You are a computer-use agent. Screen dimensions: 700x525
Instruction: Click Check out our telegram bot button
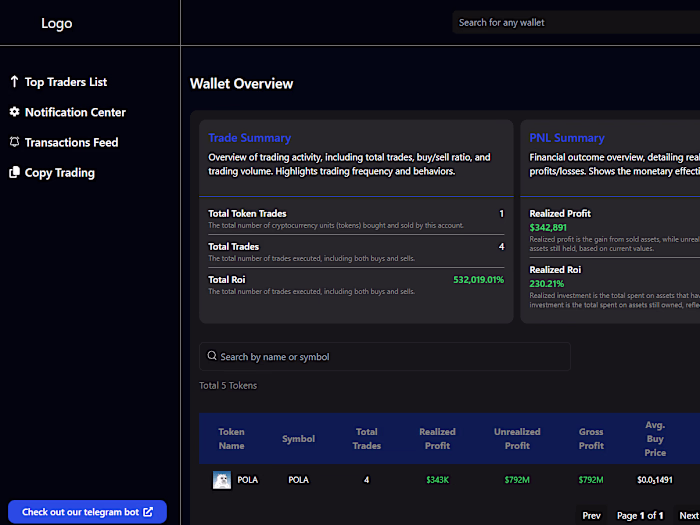[x=88, y=512]
